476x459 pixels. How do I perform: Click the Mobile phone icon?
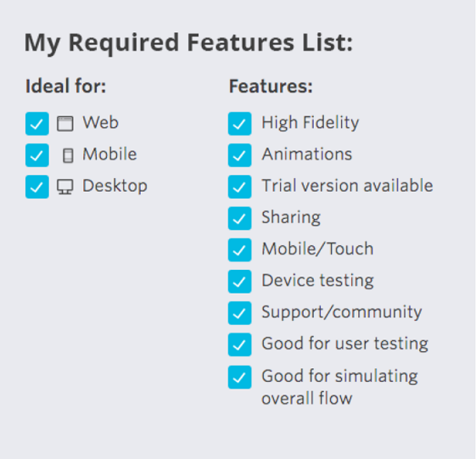[x=68, y=156]
